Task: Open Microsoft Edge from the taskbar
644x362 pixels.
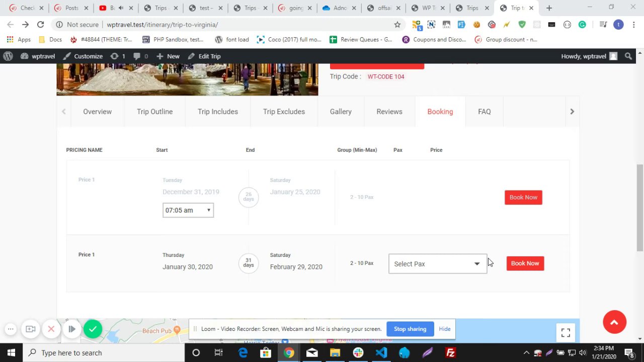Action: pyautogui.click(x=243, y=353)
